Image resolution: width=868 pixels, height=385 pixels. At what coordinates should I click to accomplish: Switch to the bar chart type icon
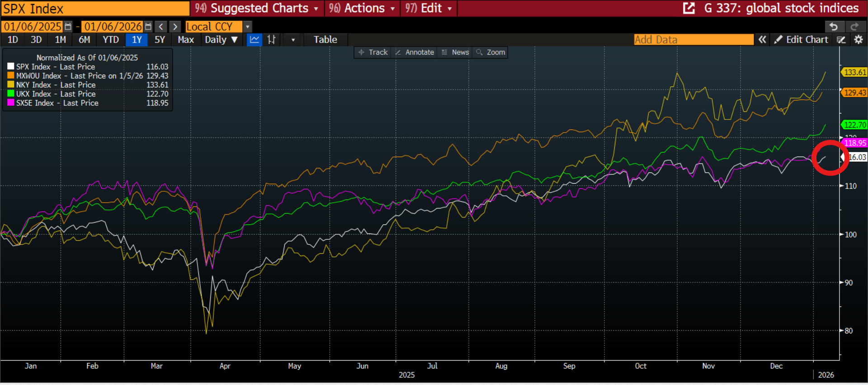point(271,40)
